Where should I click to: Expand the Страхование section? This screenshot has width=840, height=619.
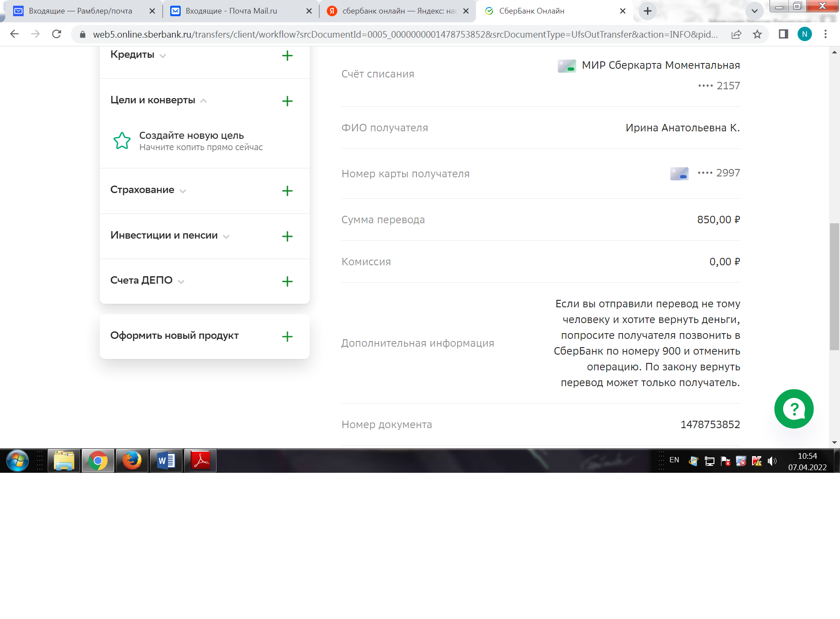pyautogui.click(x=183, y=191)
